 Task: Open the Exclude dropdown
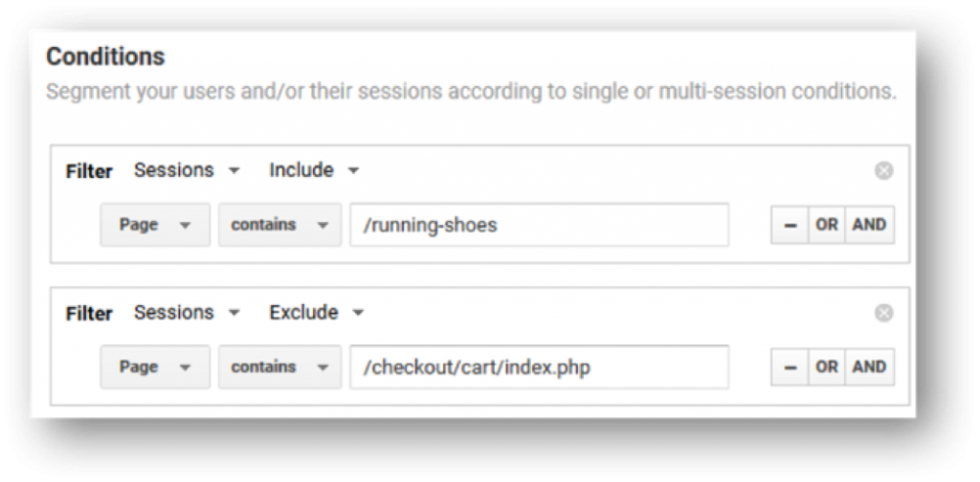(316, 313)
